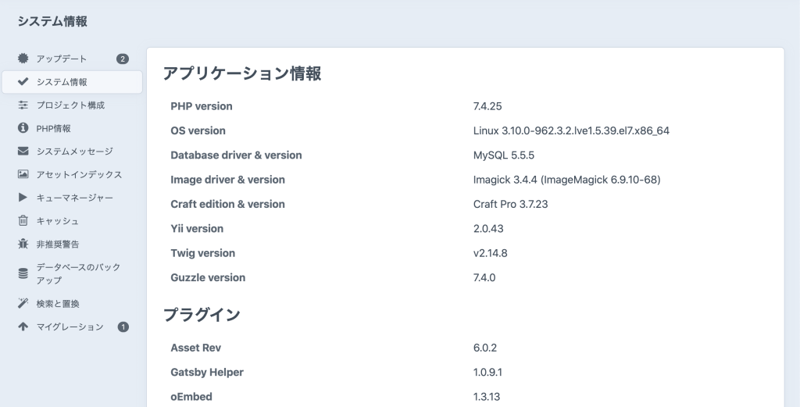Click the マイグレーション badge showing 1
The height and width of the screenshot is (407, 800).
(123, 327)
